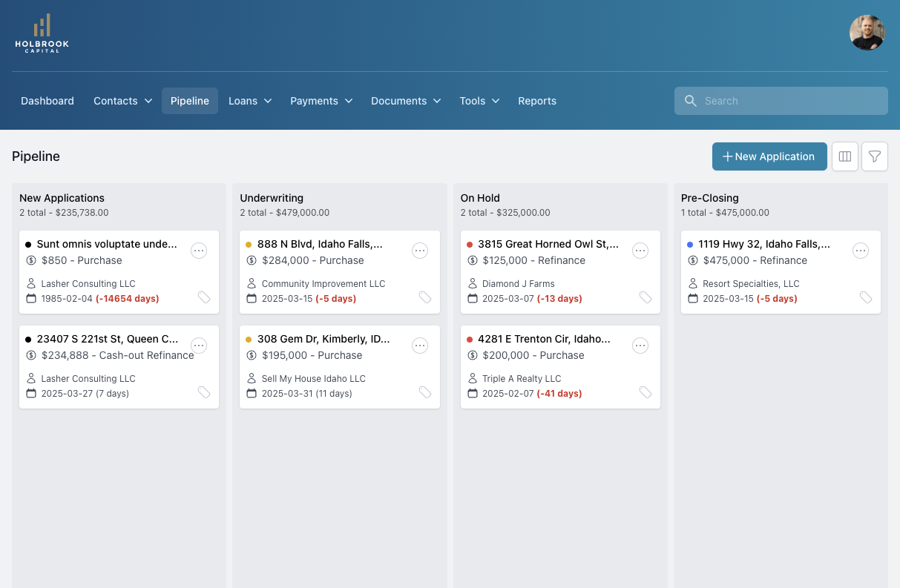Screen dimensions: 900x588
Task: Select the On Hold column header
Action: tap(480, 198)
